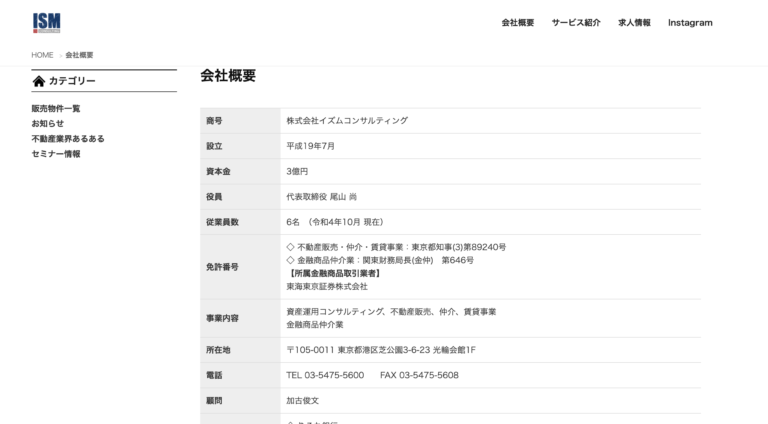Screen dimensions: 768x424
Task: Open the Instagram navigation link
Action: point(690,23)
